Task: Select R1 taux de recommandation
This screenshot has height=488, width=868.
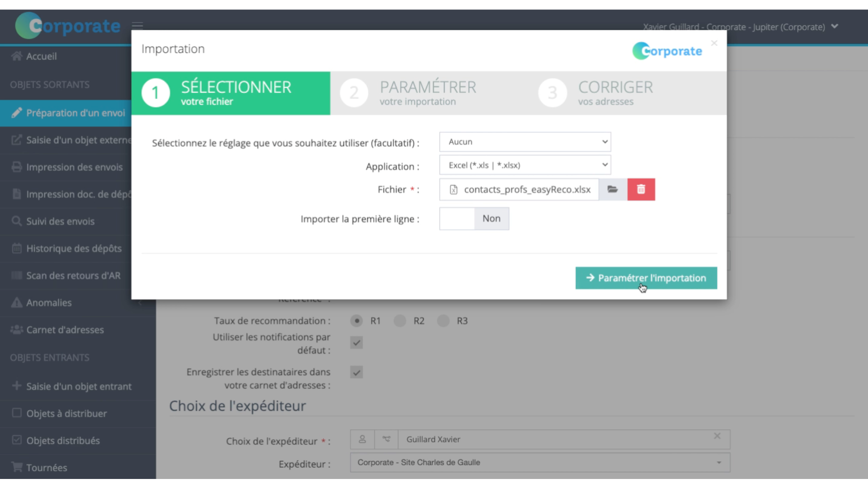Action: pyautogui.click(x=357, y=321)
